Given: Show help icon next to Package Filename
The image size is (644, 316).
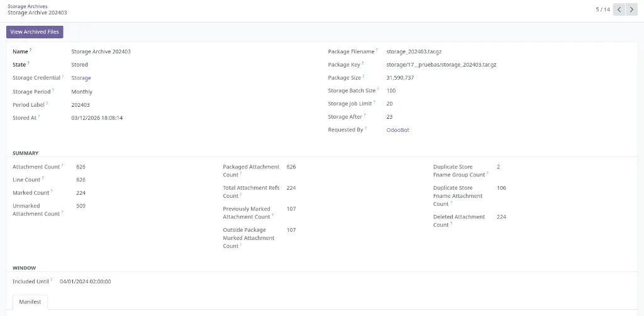Looking at the screenshot, I should [x=377, y=50].
